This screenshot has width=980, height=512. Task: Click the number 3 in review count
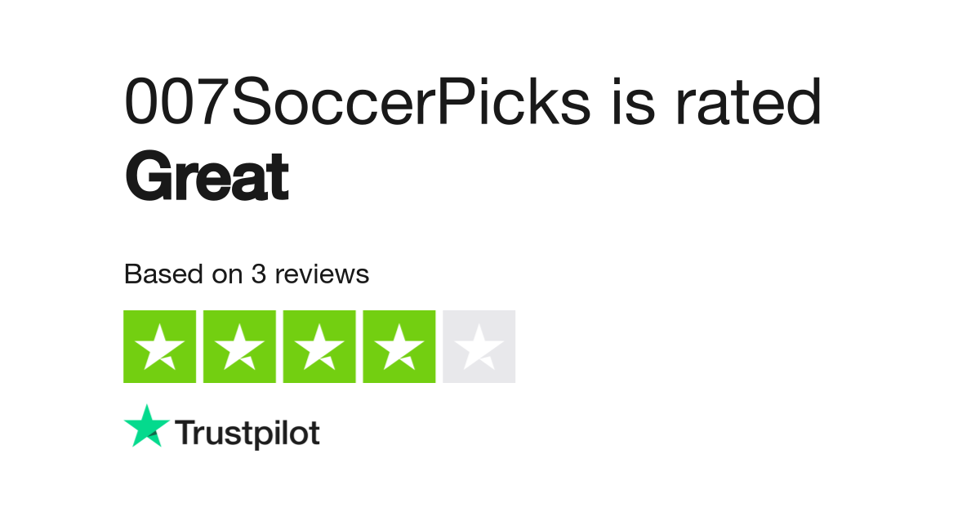tap(258, 274)
